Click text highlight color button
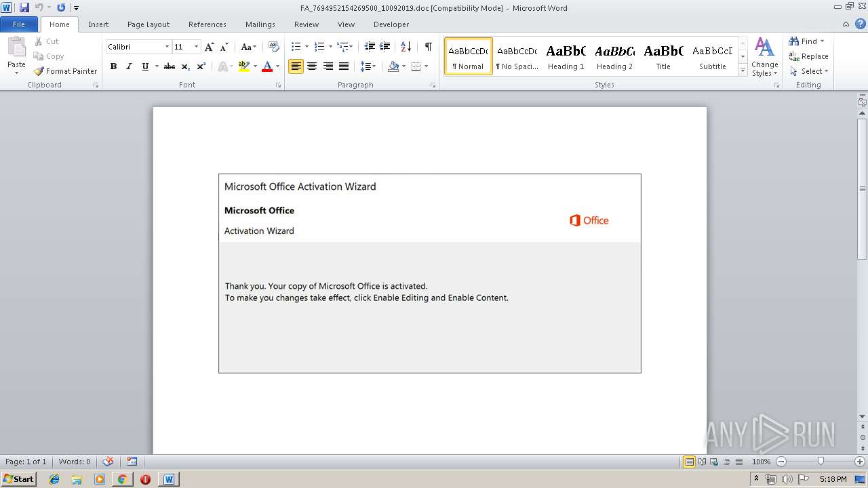Screen dimensions: 868x488 coord(244,66)
